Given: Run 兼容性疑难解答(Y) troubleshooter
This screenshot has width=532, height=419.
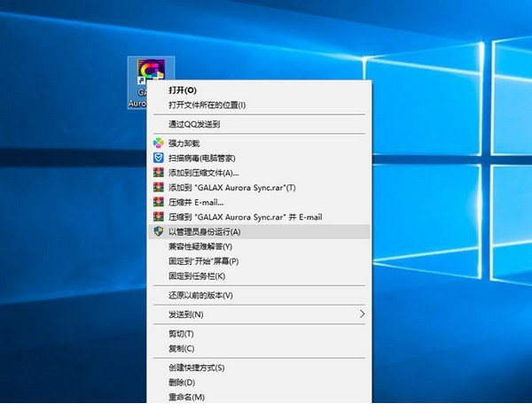Looking at the screenshot, I should pyautogui.click(x=199, y=246).
